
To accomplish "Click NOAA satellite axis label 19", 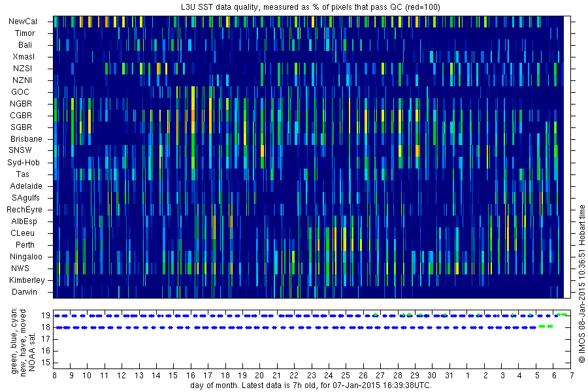I will click(x=46, y=316).
